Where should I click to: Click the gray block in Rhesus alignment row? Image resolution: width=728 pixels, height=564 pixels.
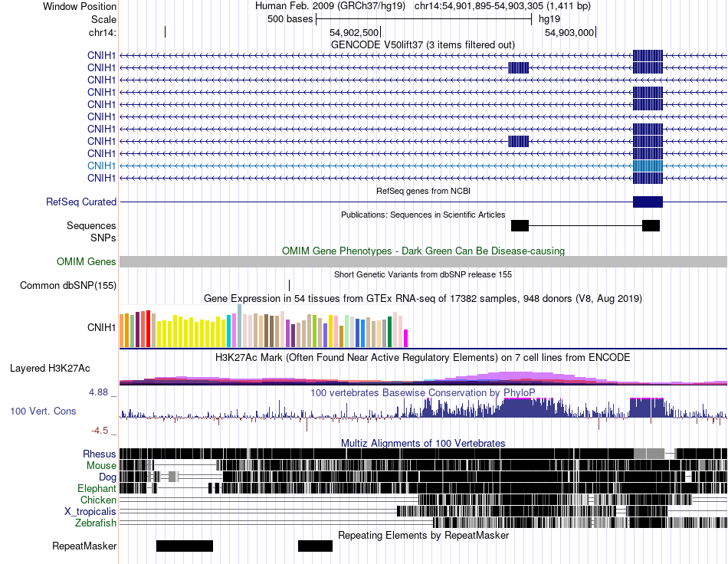click(x=649, y=454)
